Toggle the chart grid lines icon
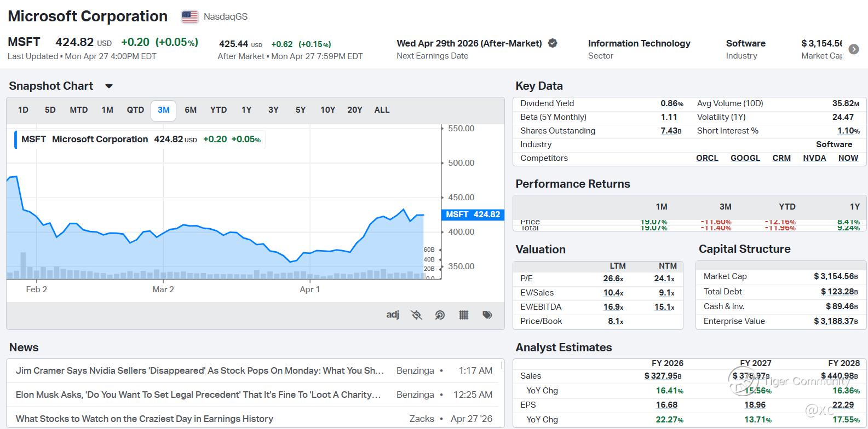The image size is (868, 429). pyautogui.click(x=464, y=315)
